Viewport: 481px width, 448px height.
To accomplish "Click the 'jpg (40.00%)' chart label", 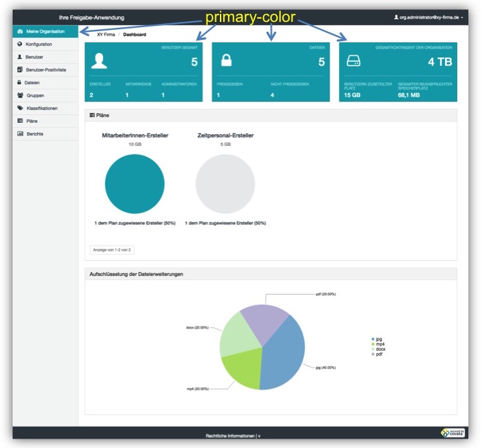I will (x=326, y=368).
